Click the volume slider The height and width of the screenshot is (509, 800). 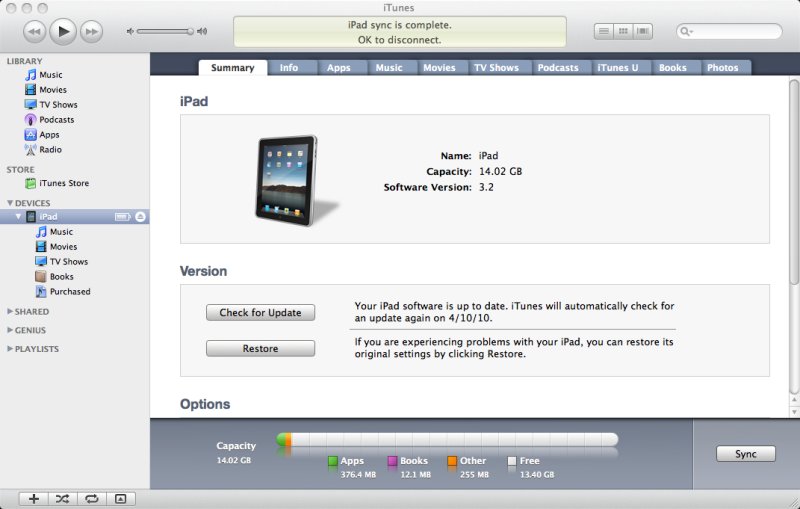coord(165,32)
